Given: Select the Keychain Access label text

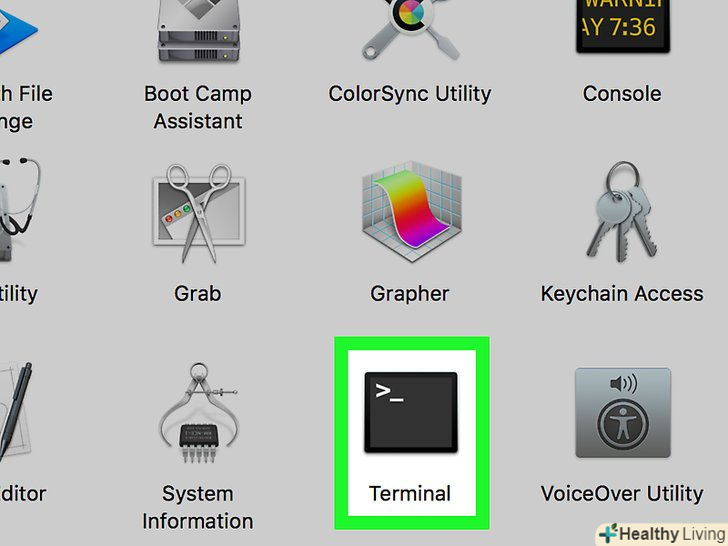Looking at the screenshot, I should coord(622,294).
